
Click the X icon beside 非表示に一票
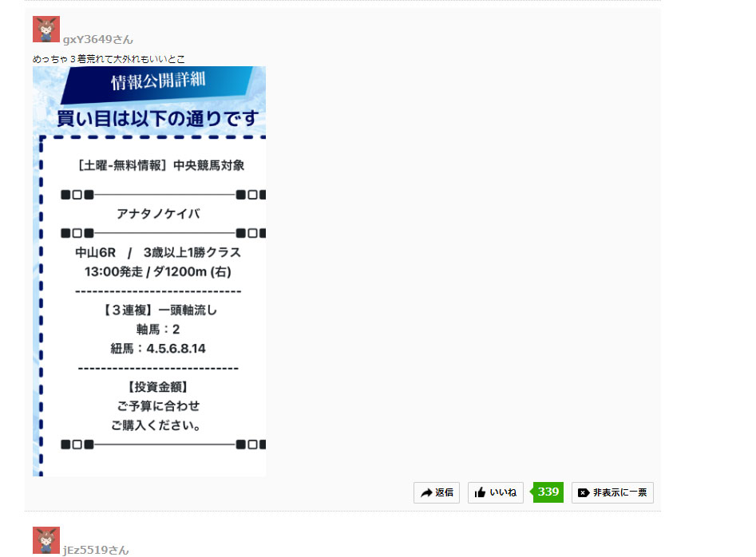pyautogui.click(x=583, y=493)
